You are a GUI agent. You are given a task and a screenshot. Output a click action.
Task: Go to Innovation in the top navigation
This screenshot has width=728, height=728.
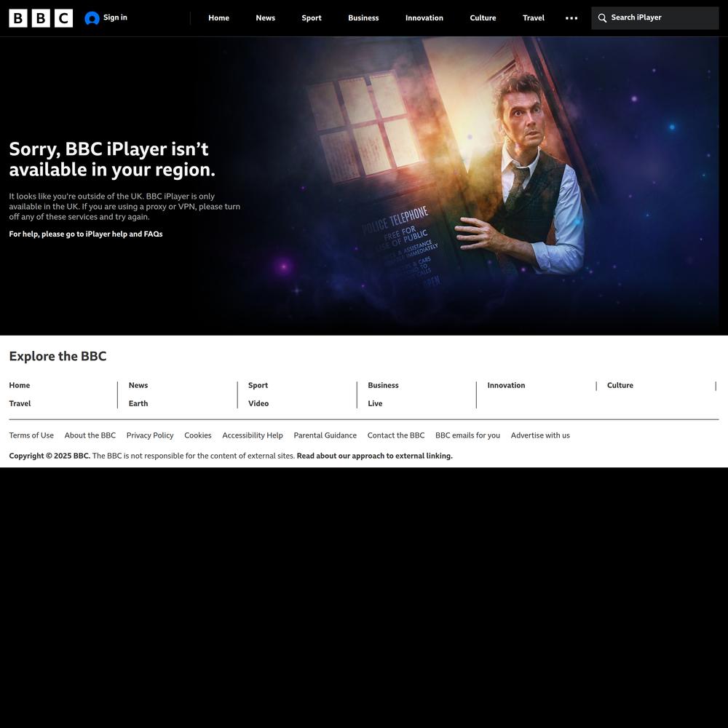(424, 18)
